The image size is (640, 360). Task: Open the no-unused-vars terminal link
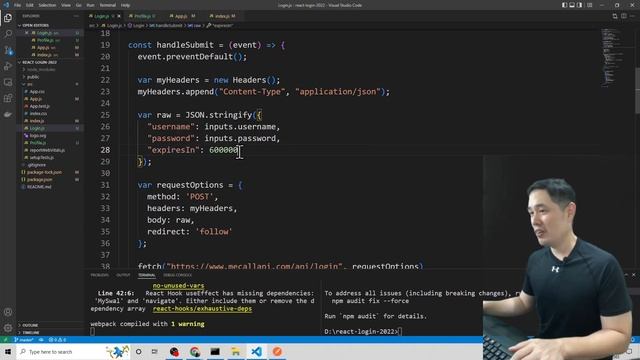tap(178, 286)
